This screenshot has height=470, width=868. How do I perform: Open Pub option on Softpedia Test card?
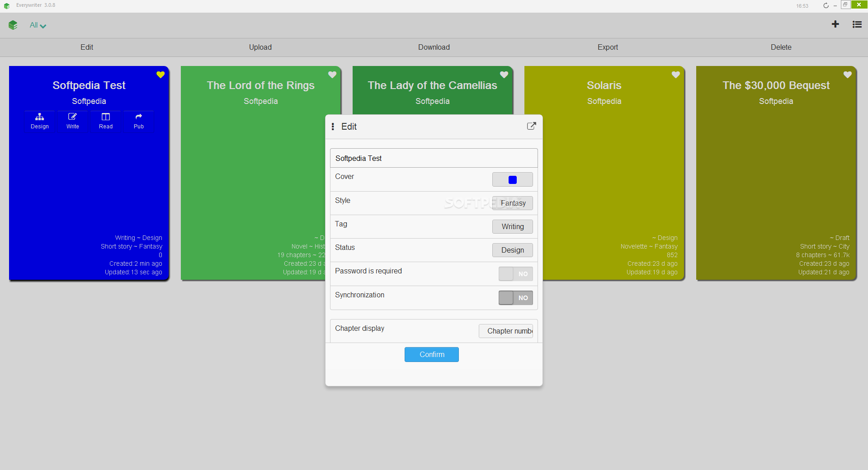tap(139, 121)
